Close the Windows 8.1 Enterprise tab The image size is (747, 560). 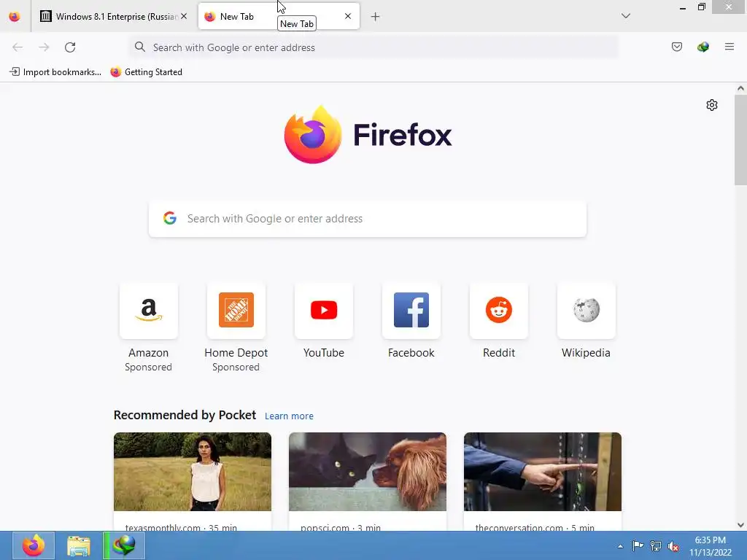(x=184, y=16)
